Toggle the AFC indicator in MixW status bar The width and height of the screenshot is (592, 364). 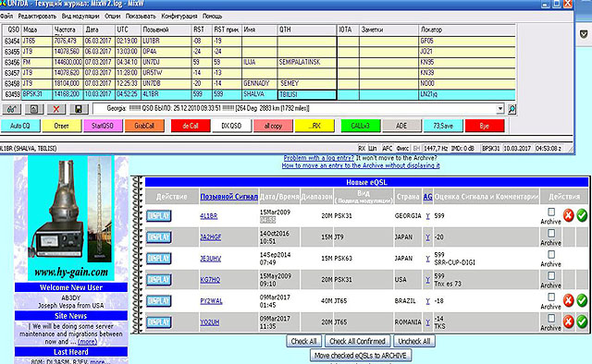coord(387,148)
